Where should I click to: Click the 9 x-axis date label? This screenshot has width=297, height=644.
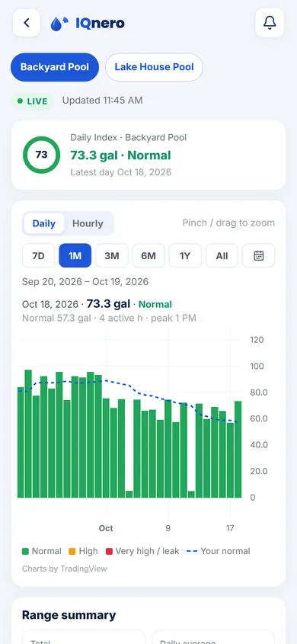[x=168, y=528]
